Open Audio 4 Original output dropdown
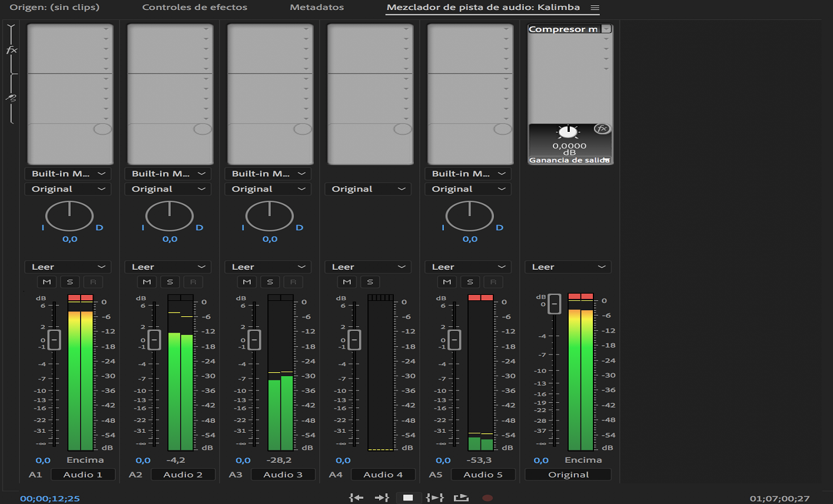This screenshot has height=504, width=833. [x=368, y=189]
